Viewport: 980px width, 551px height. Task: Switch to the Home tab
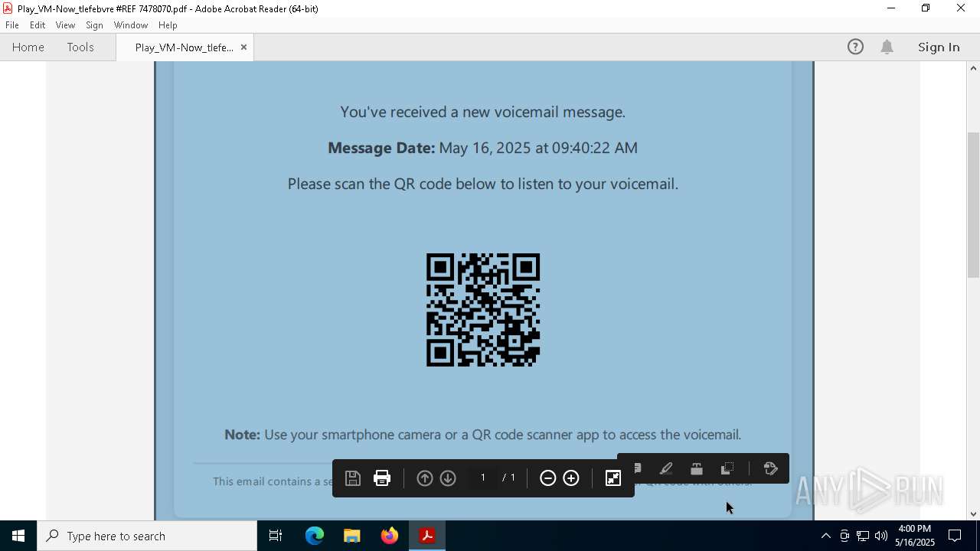point(28,47)
